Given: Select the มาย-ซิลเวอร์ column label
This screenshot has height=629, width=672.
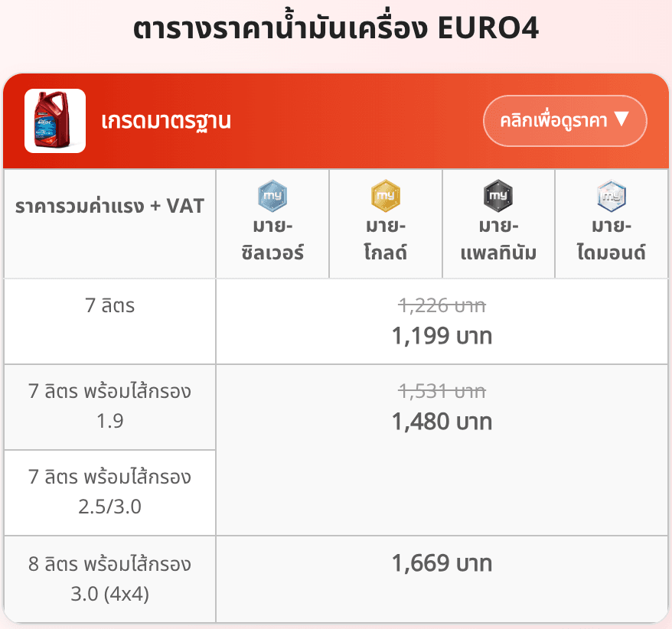Looking at the screenshot, I should pos(272,240).
